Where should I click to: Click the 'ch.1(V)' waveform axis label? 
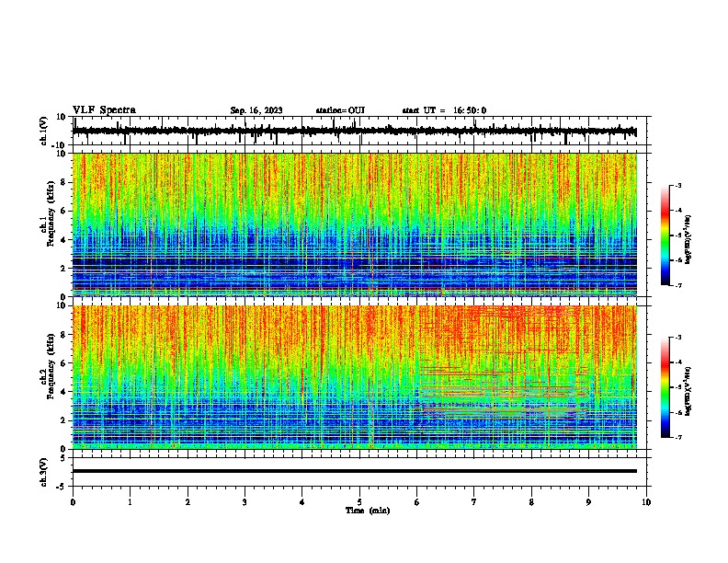pyautogui.click(x=44, y=131)
